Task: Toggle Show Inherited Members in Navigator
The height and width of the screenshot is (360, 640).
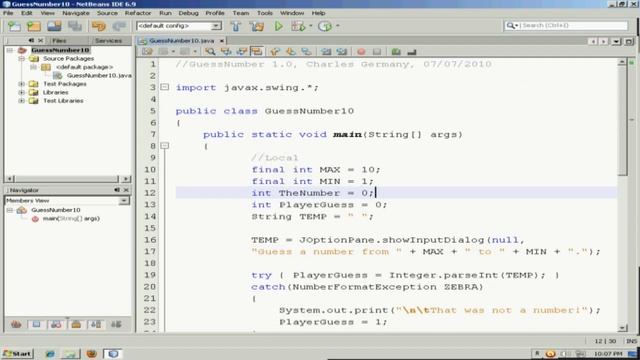Action: click(x=16, y=324)
